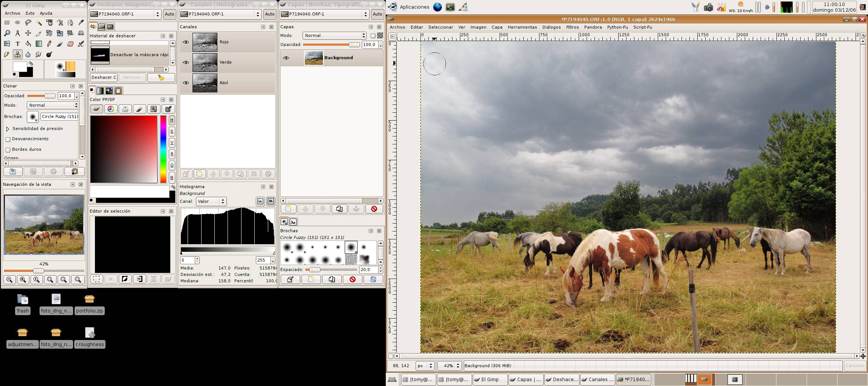Screen dimensions: 868x386
Task: Click the navigation view preview thumbnail
Action: click(44, 225)
